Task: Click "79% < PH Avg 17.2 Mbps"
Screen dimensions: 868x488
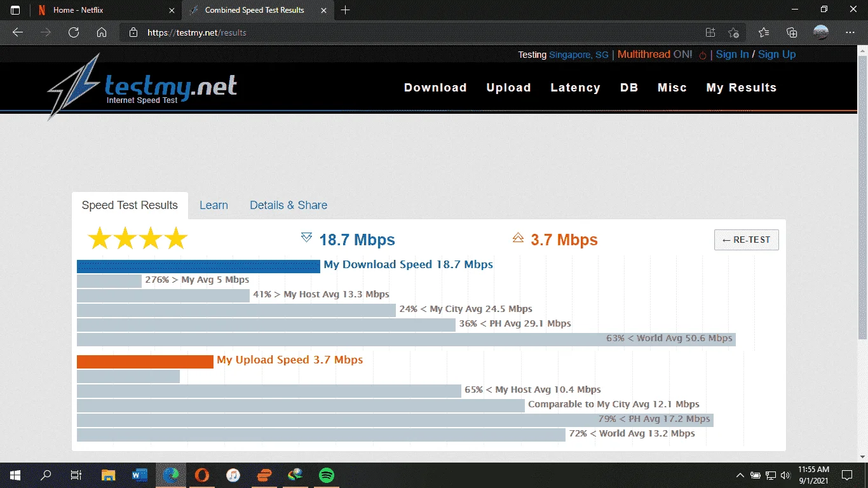Action: [654, 419]
